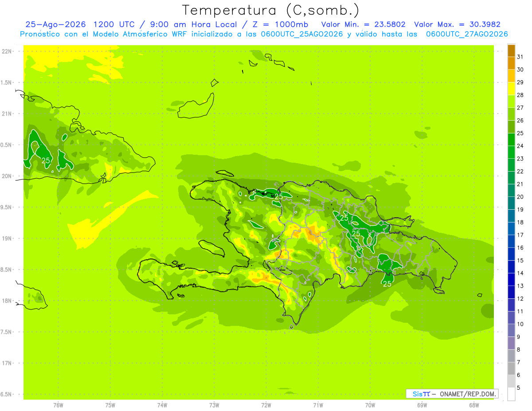This screenshot has width=532, height=411.
Task: Click the 'Valor Min. = 23.5802' readout
Action: [363, 24]
